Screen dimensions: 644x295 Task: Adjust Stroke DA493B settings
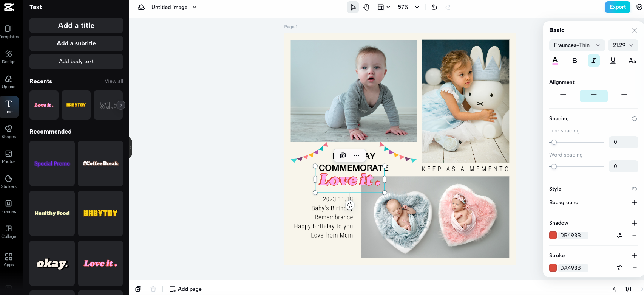click(x=619, y=268)
